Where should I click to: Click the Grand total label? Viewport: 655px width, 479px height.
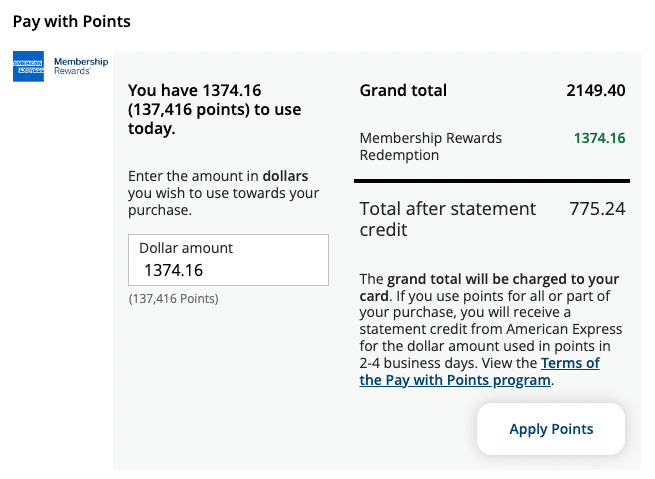point(403,91)
